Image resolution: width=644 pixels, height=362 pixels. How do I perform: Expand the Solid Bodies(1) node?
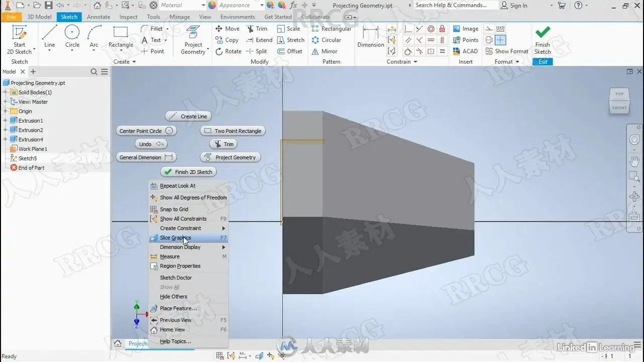point(6,93)
